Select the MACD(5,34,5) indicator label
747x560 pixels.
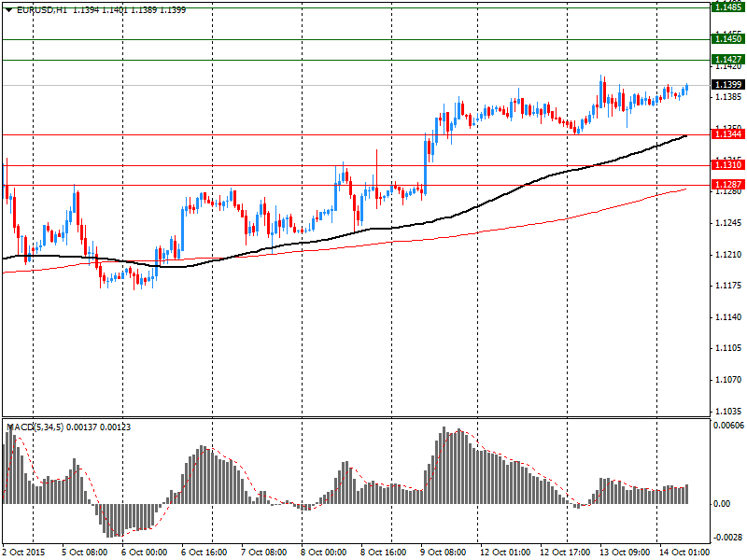(x=35, y=427)
